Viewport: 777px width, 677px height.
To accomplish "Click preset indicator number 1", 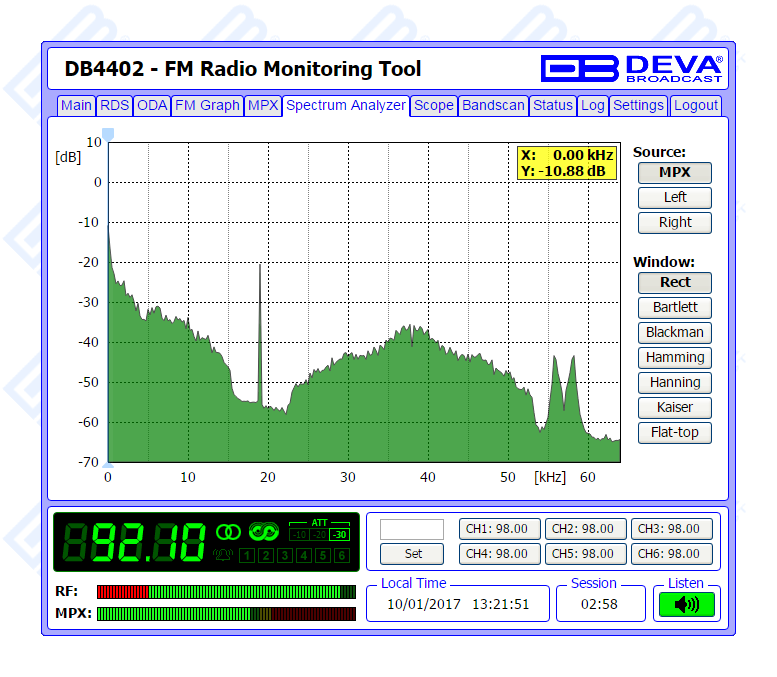I will (x=246, y=555).
